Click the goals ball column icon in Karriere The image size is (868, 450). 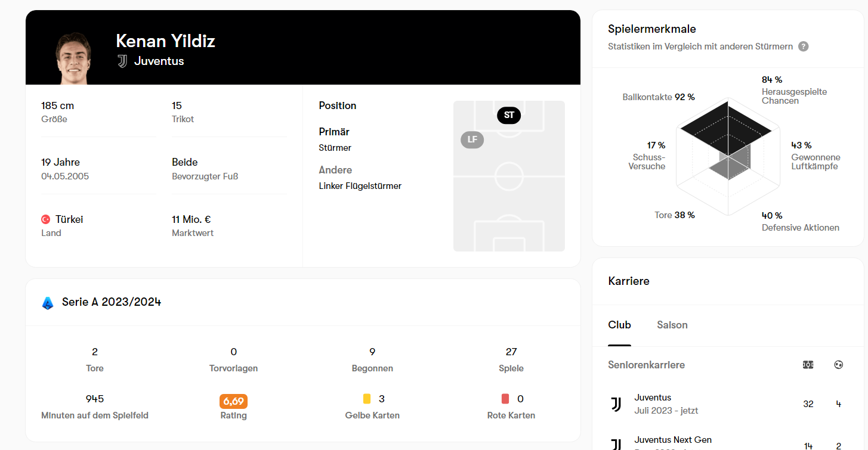(839, 365)
